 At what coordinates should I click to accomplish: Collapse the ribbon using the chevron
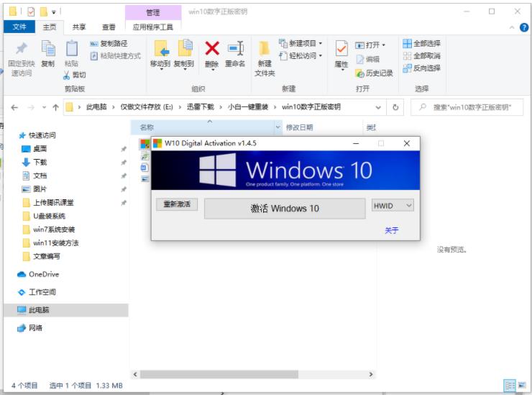pos(513,27)
